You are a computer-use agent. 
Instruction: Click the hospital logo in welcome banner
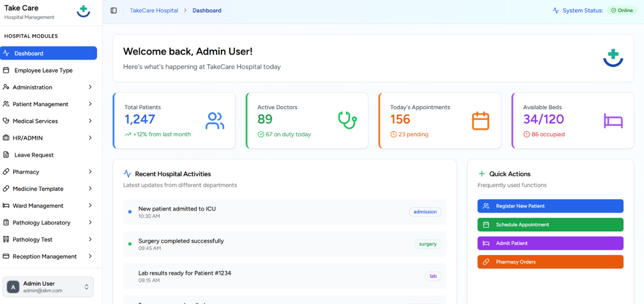pos(613,58)
